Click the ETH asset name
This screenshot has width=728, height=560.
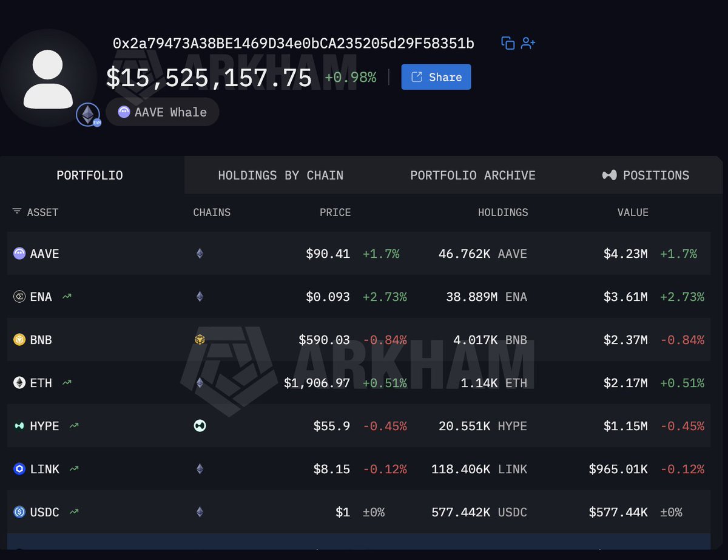(x=41, y=383)
